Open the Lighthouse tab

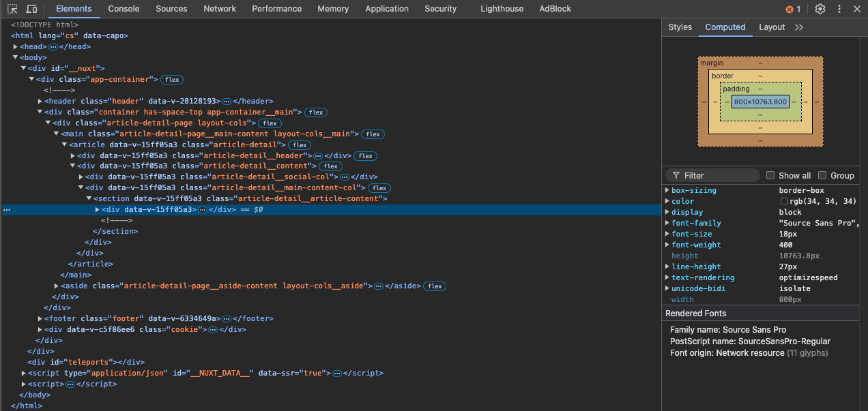tap(502, 9)
